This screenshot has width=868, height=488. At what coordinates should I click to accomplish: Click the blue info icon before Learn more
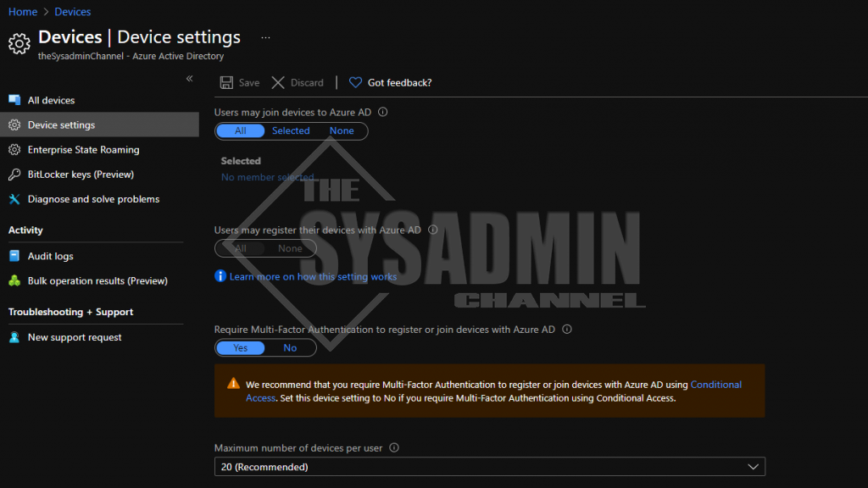tap(220, 276)
